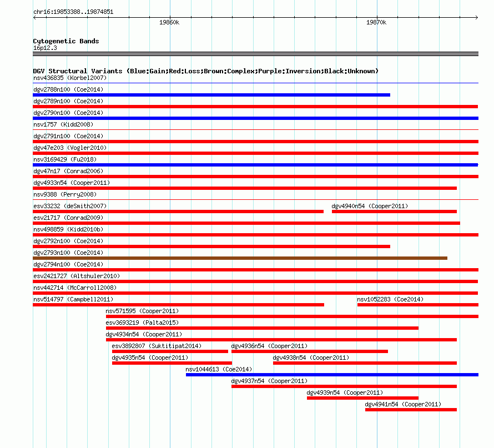This screenshot has width=494, height=448.
Task: Click the red dgv4935n54 loss bar
Action: (x=172, y=363)
